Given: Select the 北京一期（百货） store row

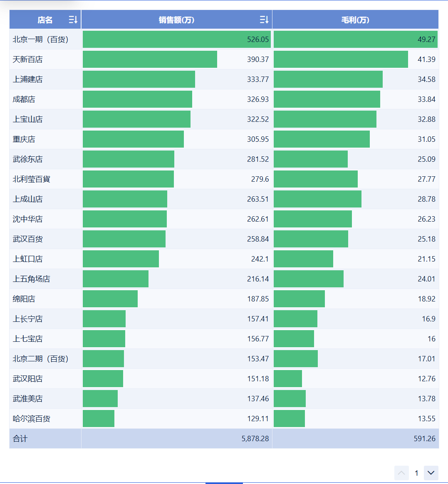Looking at the screenshot, I should [x=40, y=40].
